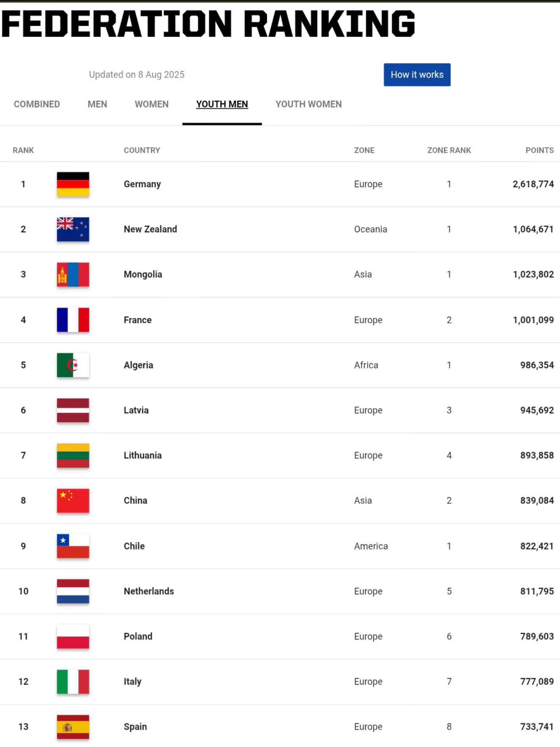Switch to the Men ranking tab
Screen dimensions: 560x747
97,104
